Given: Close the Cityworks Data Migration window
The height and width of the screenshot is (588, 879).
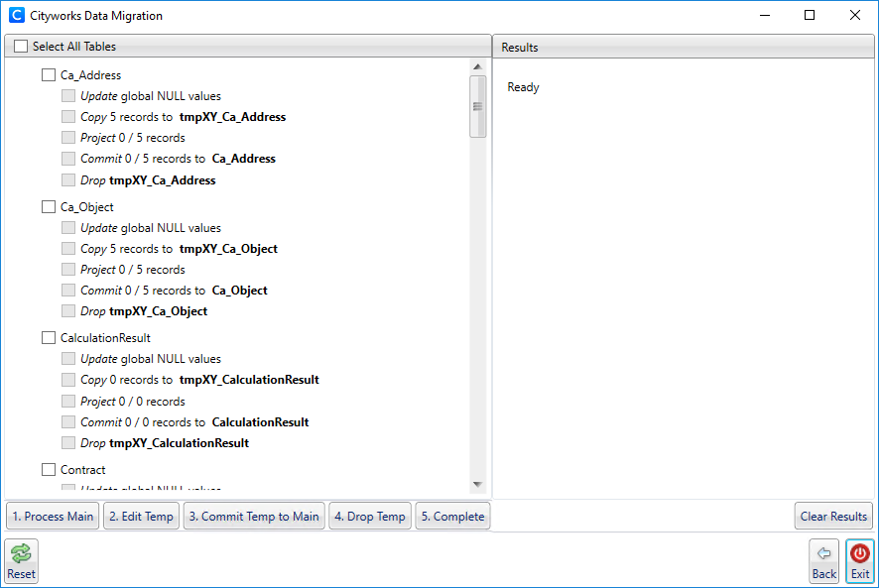Looking at the screenshot, I should point(855,15).
